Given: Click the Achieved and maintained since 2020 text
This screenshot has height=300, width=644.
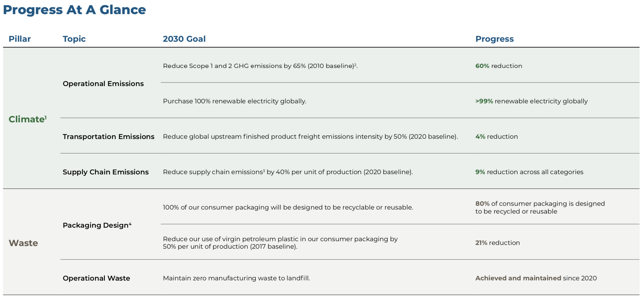Looking at the screenshot, I should pos(536,278).
